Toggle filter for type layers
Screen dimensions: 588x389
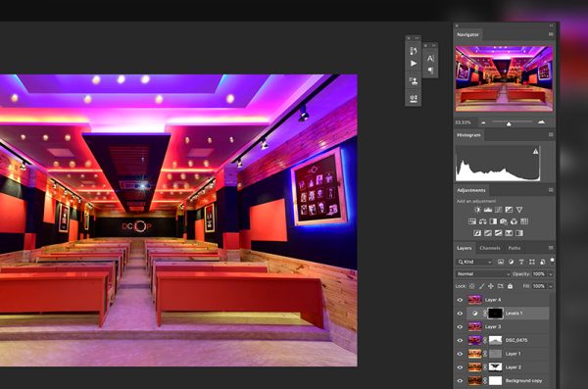tap(521, 262)
